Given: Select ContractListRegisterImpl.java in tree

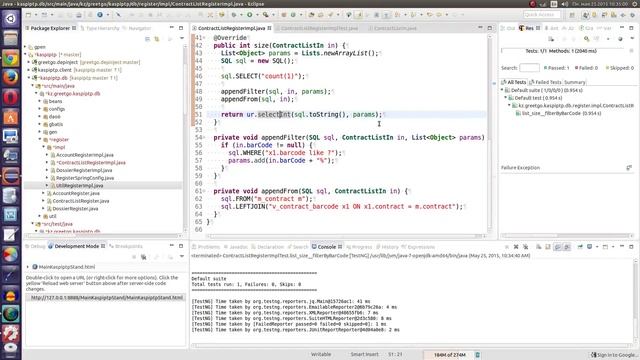Looking at the screenshot, I should 91,162.
